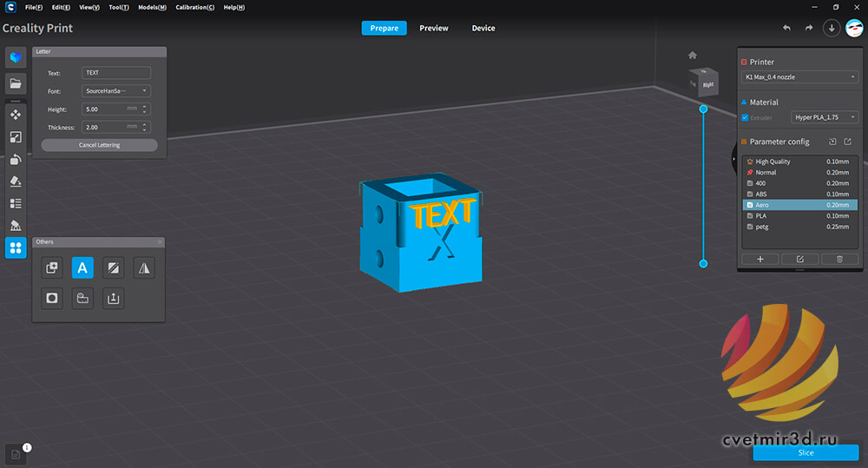Select the Support tool icon

pyautogui.click(x=16, y=226)
